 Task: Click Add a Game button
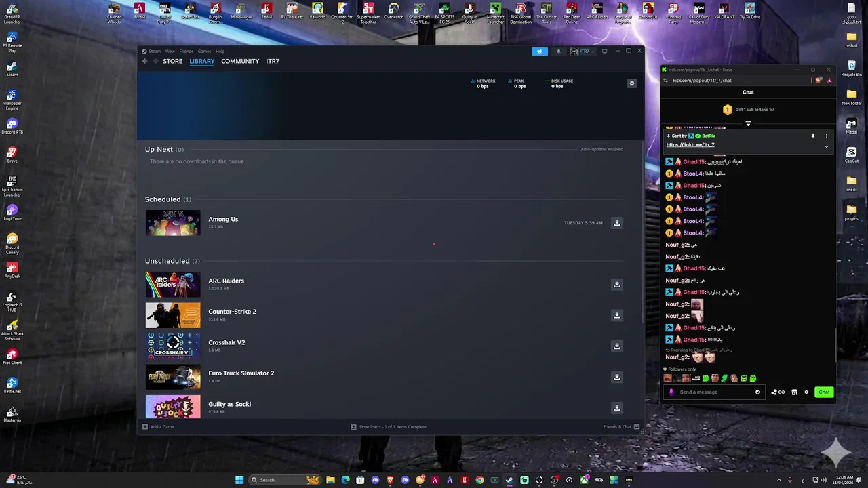tap(158, 427)
